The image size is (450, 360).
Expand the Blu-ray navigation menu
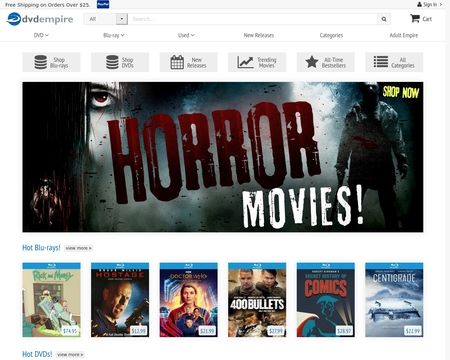pyautogui.click(x=114, y=35)
